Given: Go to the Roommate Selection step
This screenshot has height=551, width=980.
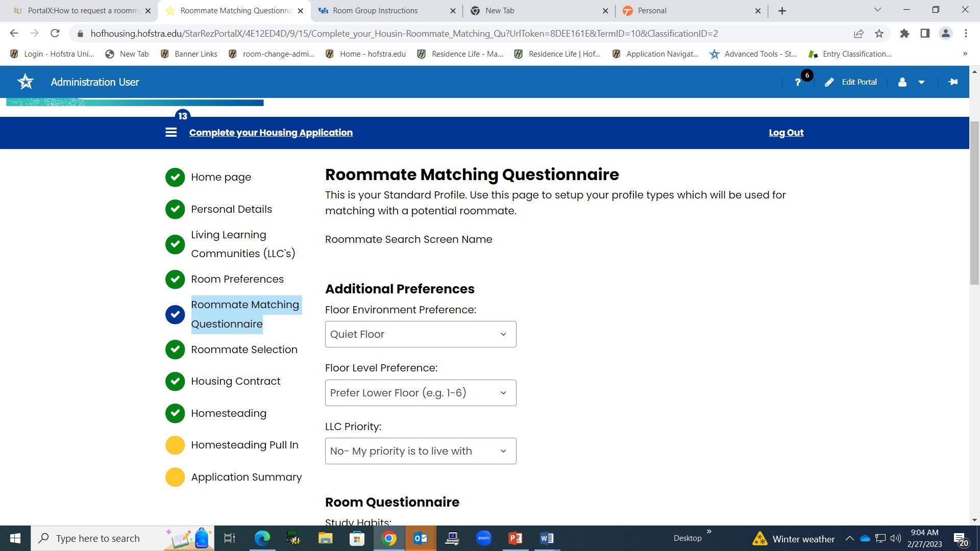Looking at the screenshot, I should (x=244, y=349).
